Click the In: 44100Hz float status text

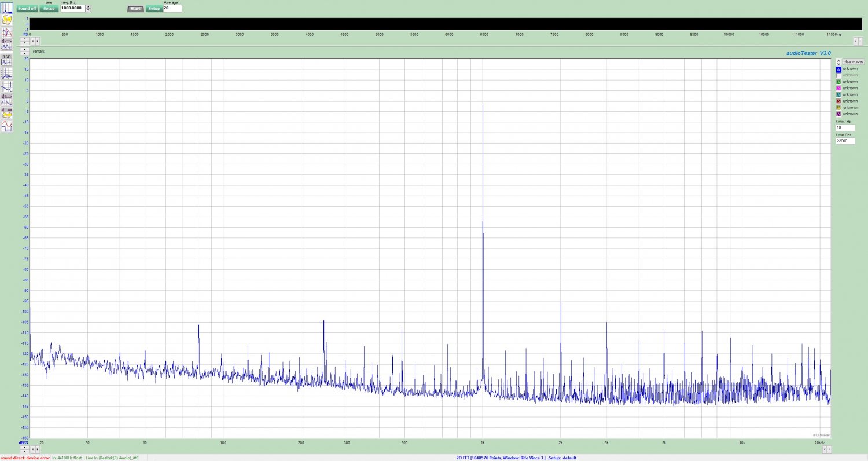point(67,458)
